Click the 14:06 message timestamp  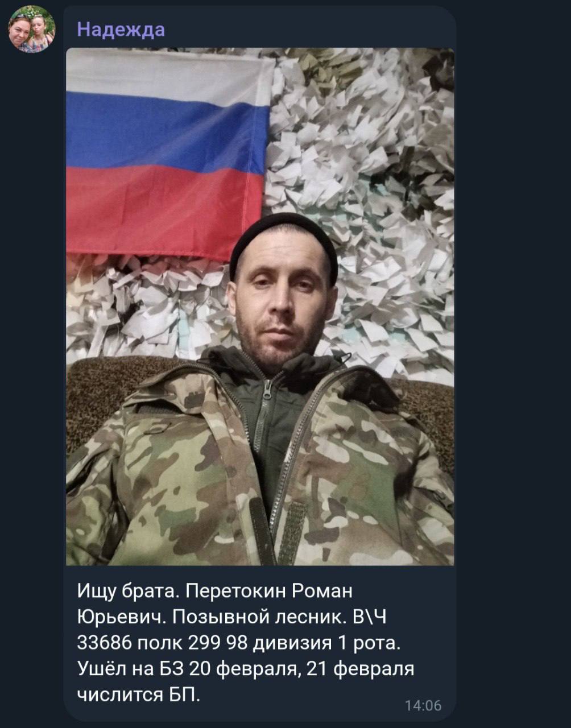pyautogui.click(x=423, y=706)
